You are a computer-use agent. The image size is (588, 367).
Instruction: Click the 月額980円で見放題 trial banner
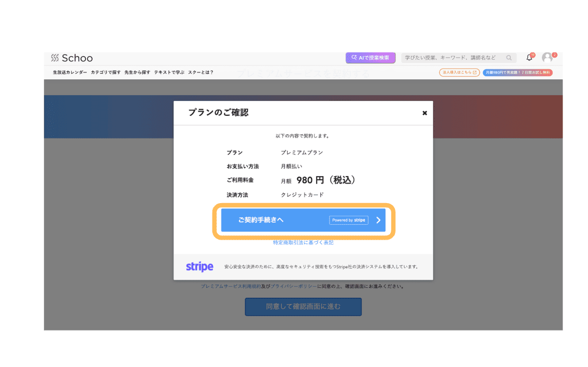tap(518, 72)
